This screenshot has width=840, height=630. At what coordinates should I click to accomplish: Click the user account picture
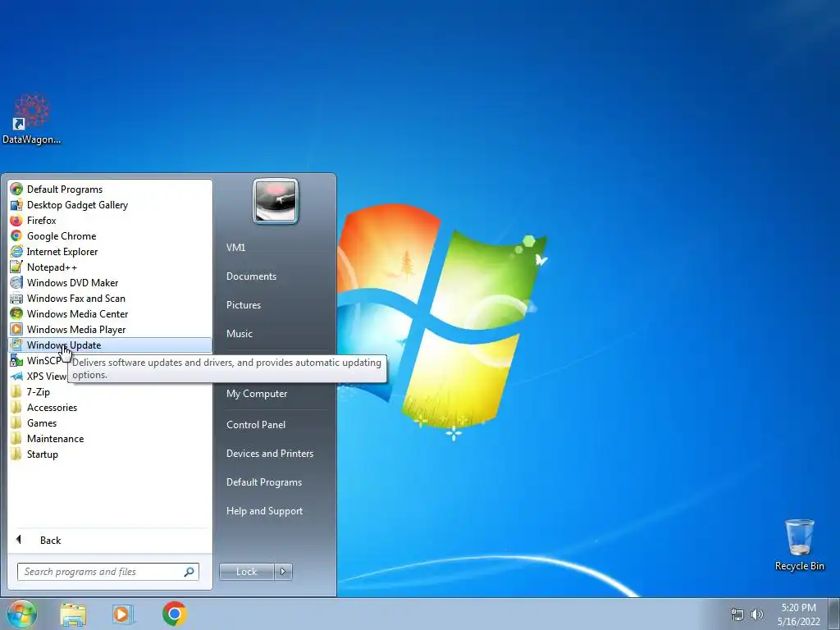click(276, 202)
